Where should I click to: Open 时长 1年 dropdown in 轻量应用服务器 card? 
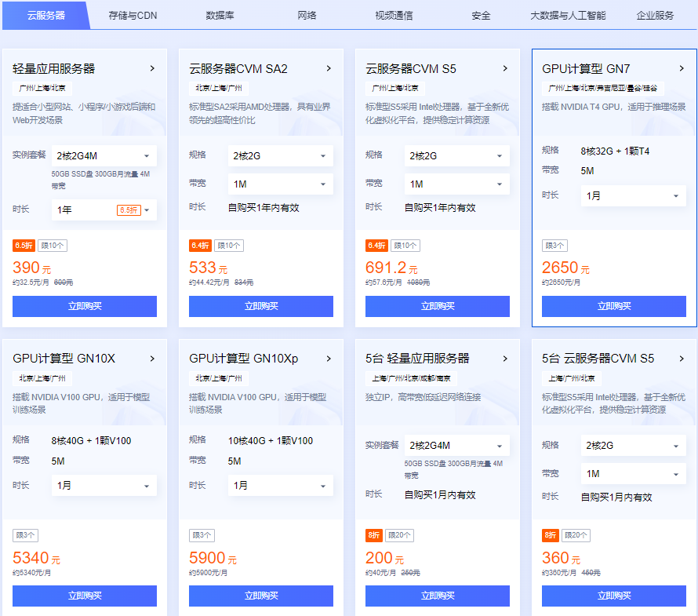coord(104,210)
